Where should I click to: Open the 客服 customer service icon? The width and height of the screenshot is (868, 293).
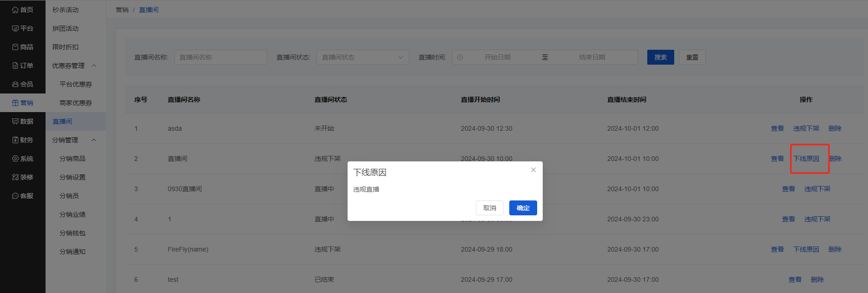click(x=15, y=196)
